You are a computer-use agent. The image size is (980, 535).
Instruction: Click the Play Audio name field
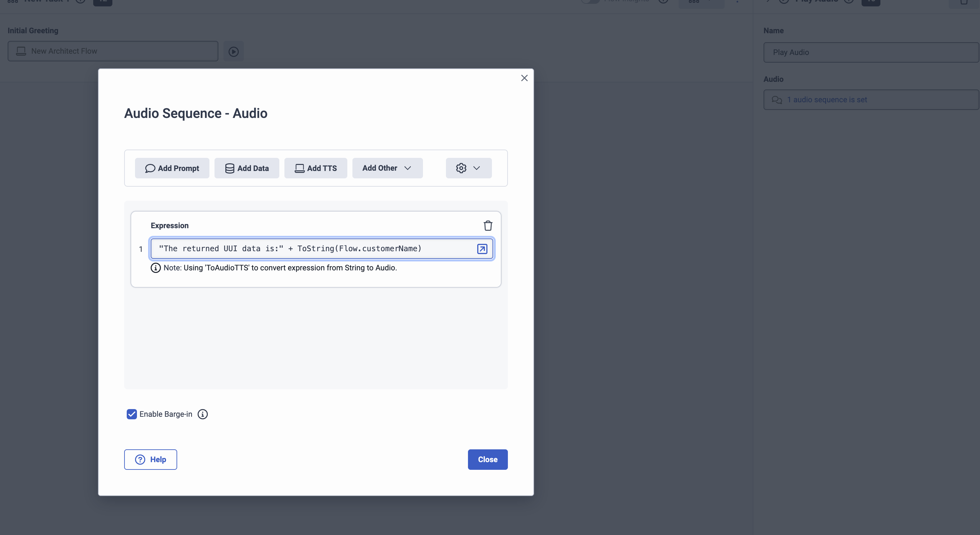click(x=871, y=52)
